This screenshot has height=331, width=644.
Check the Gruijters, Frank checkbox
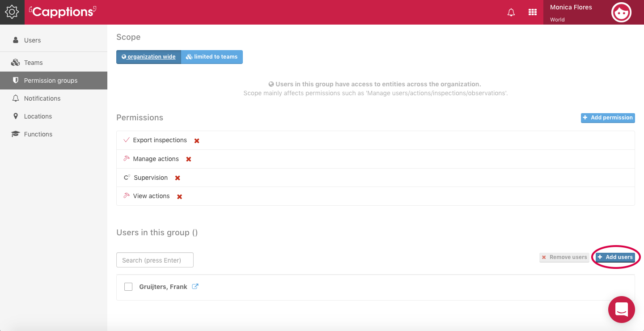[128, 287]
